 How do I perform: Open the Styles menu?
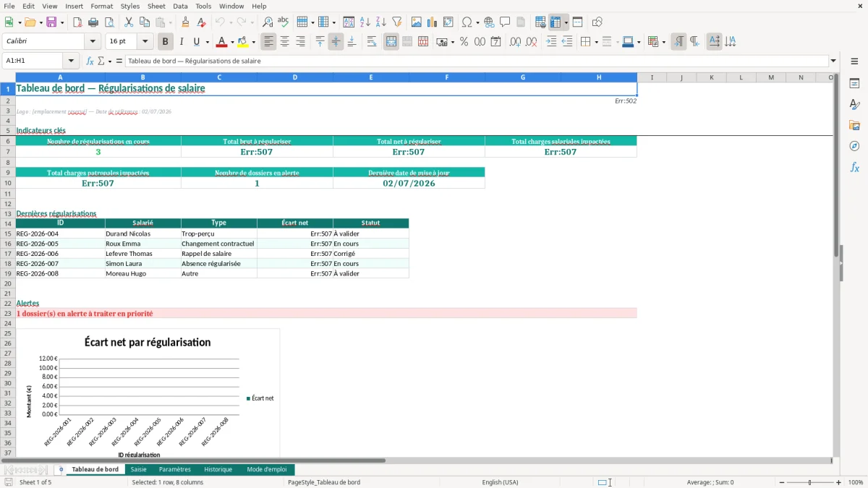coord(130,6)
